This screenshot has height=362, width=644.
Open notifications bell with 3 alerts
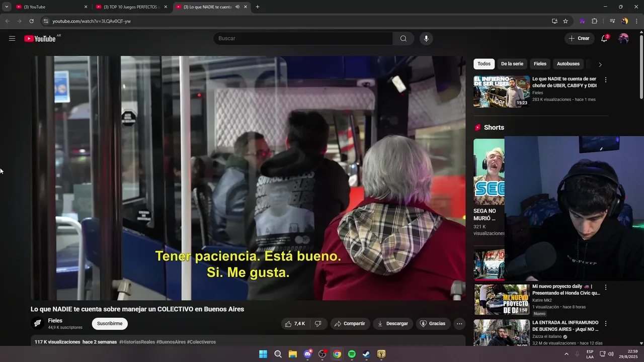(x=605, y=39)
